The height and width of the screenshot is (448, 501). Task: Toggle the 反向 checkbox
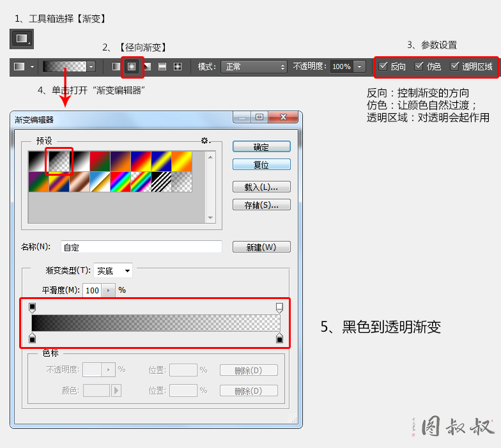(383, 66)
